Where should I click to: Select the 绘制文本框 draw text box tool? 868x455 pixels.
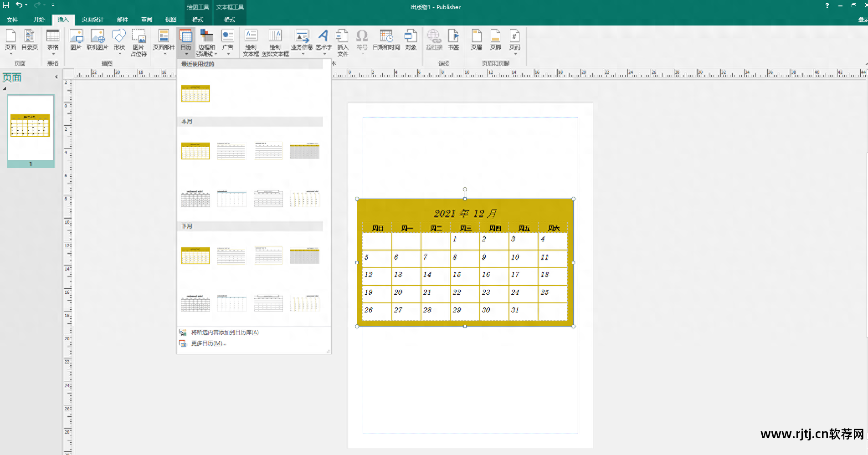[251, 42]
